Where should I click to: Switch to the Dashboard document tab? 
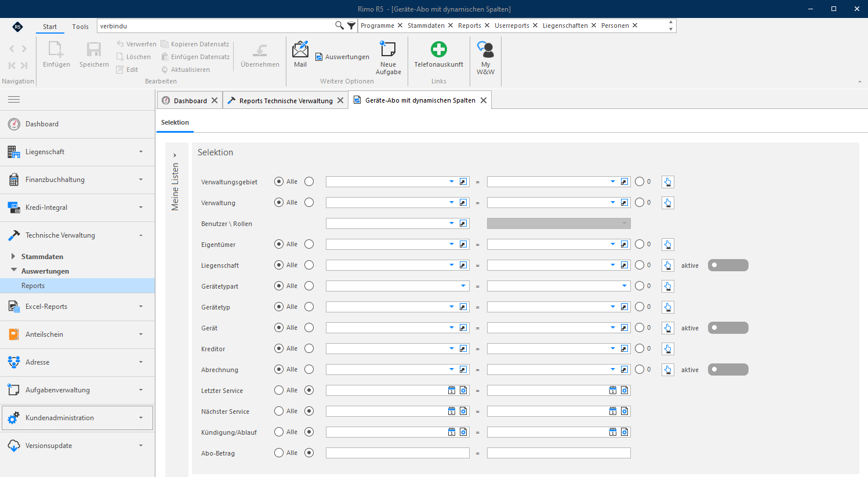pos(190,100)
